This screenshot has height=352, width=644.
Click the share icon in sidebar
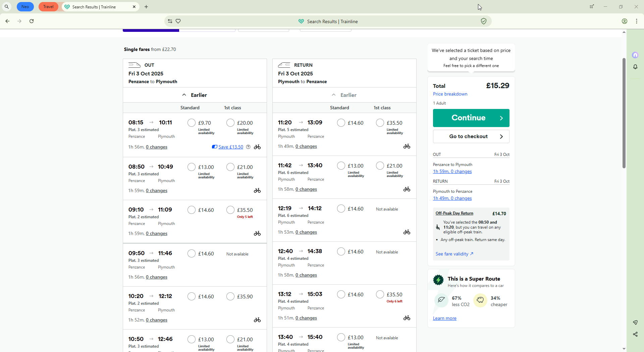coord(635,334)
